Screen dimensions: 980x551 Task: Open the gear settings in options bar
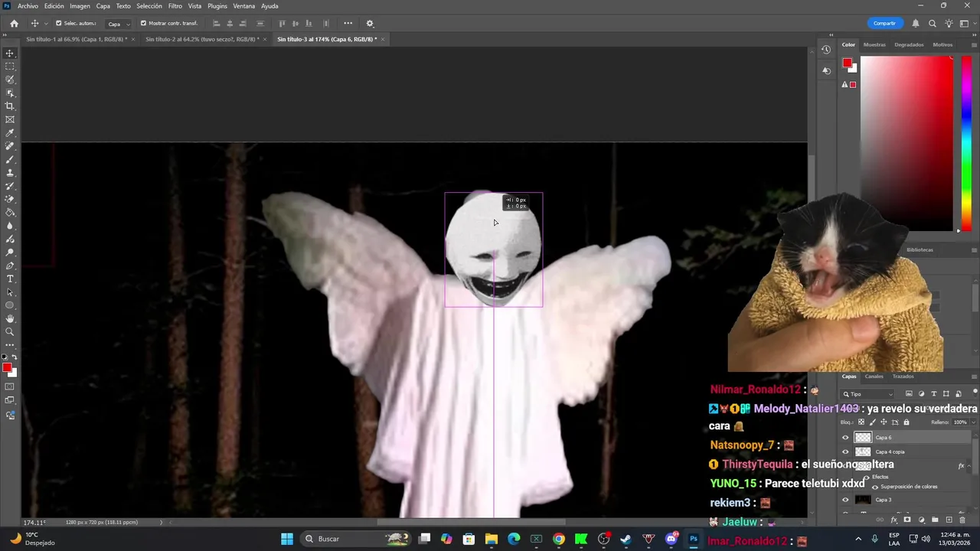point(370,24)
